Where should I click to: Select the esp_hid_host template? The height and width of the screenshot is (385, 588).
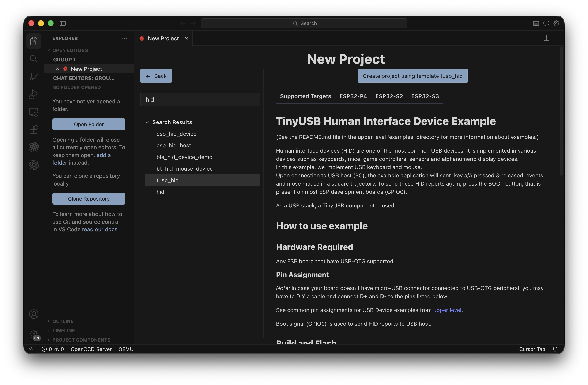[202, 145]
